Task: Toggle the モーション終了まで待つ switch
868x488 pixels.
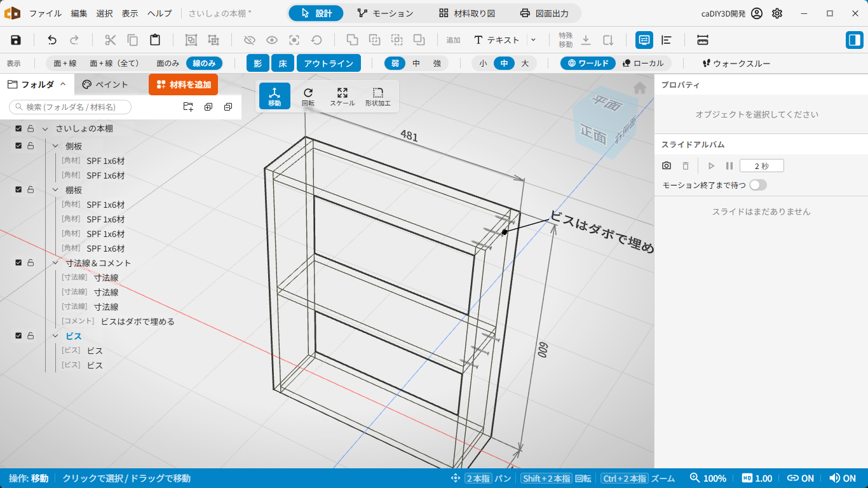Action: pos(758,185)
